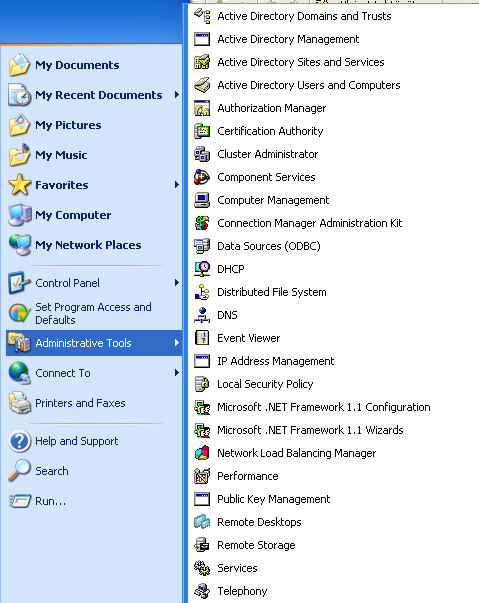This screenshot has height=603, width=479.
Task: Click the Favorites star icon
Action: [x=19, y=185]
